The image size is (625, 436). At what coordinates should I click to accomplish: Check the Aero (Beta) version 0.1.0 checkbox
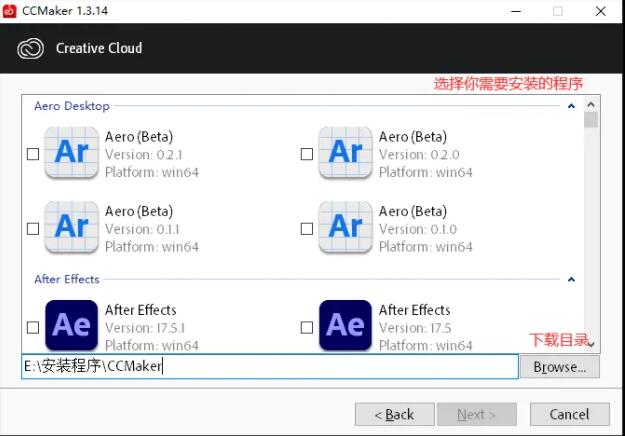click(307, 229)
